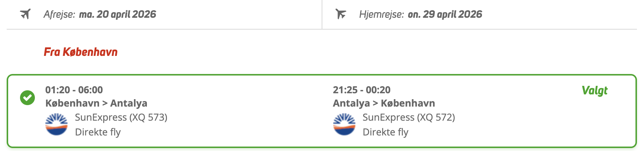The image size is (644, 151).
Task: Click the SunExpress logo for flight XQ 572
Action: tap(344, 124)
